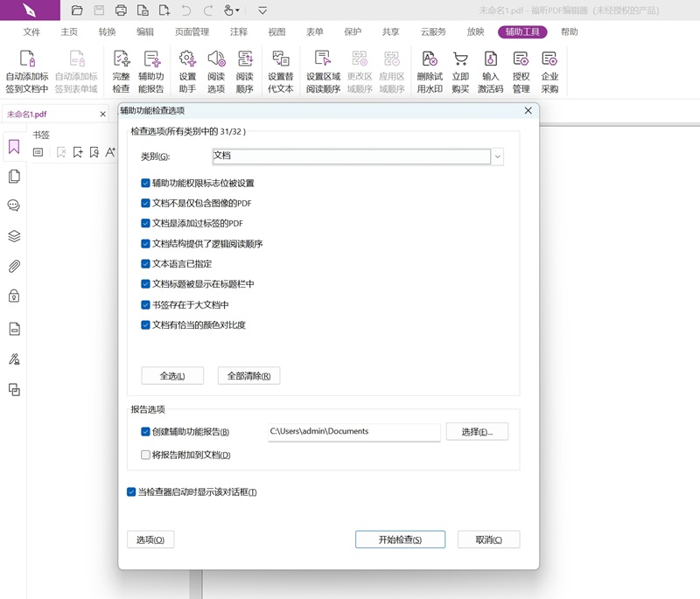The height and width of the screenshot is (599, 700).
Task: Open the bookmark panel options menu
Action: pyautogui.click(x=37, y=150)
